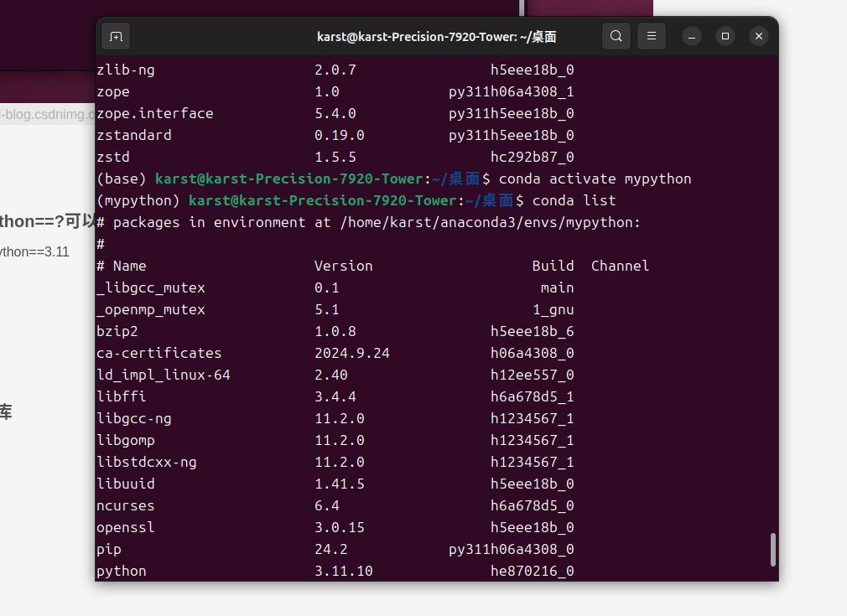Click zstd version '1.5.5'

pyautogui.click(x=335, y=157)
